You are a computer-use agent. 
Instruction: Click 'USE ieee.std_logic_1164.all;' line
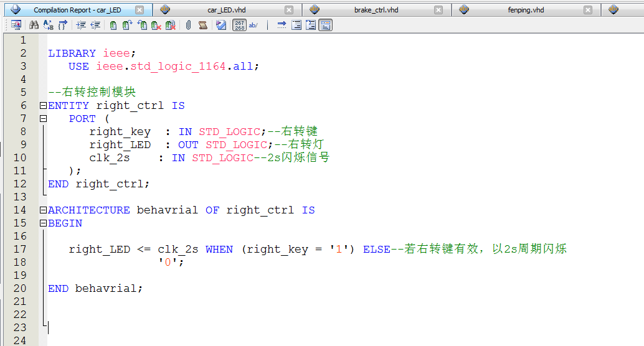[164, 67]
